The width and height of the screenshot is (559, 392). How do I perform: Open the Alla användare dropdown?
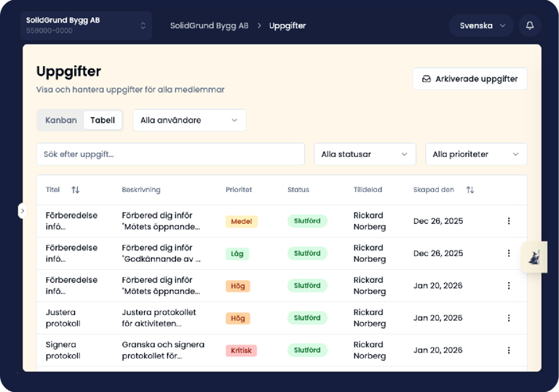[x=190, y=120]
